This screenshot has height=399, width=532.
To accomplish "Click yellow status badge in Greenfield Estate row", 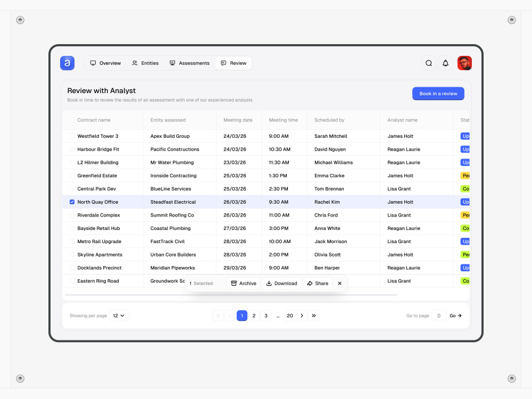I will (x=465, y=176).
